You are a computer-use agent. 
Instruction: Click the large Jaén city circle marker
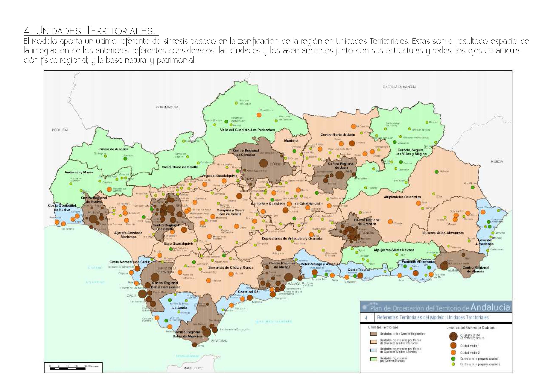[340, 175]
